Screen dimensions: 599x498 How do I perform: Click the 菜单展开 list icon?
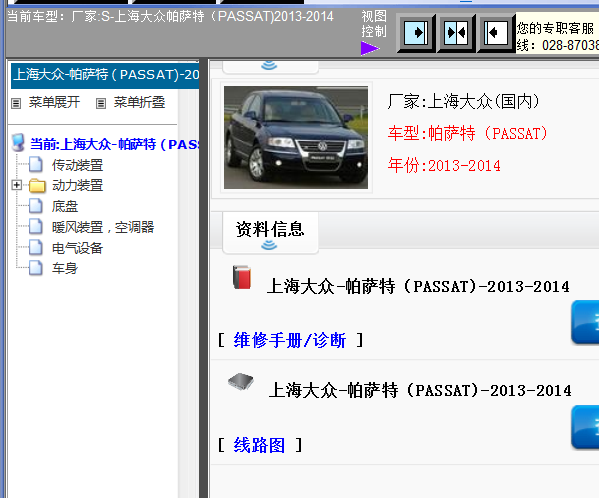[16, 103]
